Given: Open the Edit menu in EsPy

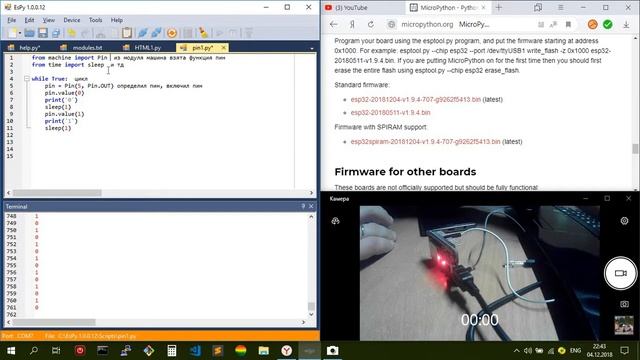Looking at the screenshot, I should 29,20.
